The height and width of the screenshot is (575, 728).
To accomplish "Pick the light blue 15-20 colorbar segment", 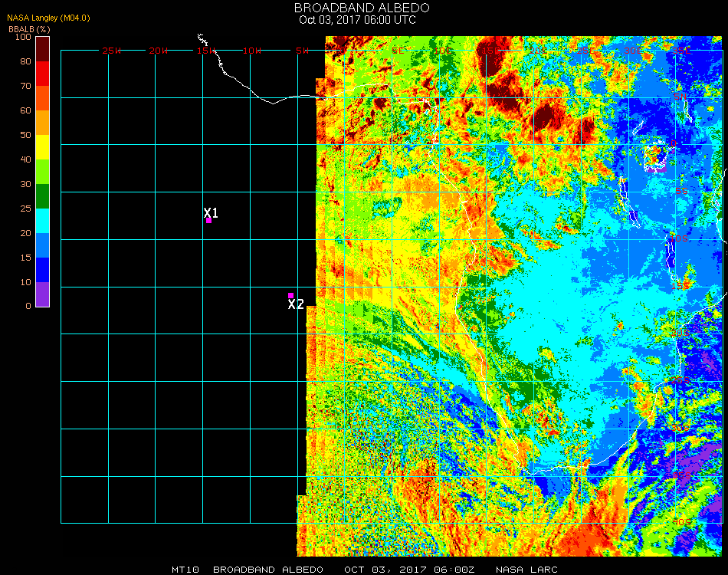I will point(43,245).
